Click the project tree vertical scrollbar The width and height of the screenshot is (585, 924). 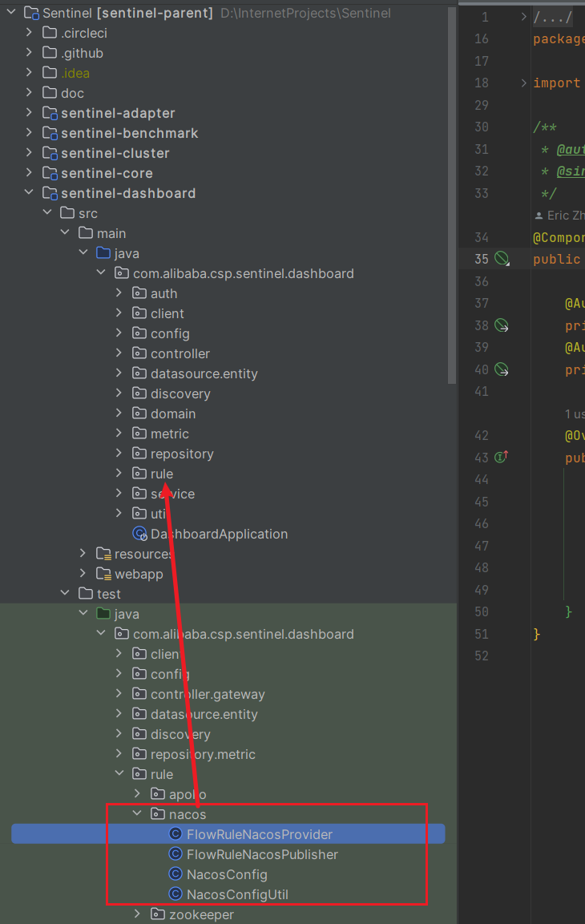point(452,195)
